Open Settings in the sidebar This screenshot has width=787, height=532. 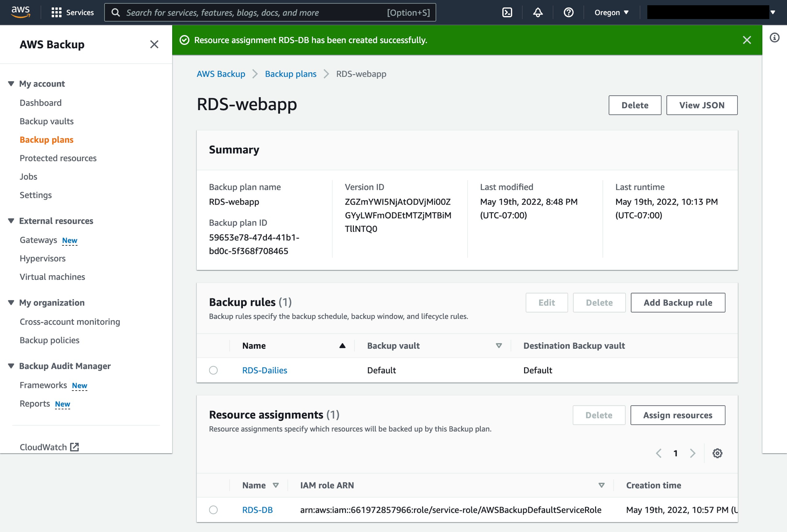click(x=36, y=195)
